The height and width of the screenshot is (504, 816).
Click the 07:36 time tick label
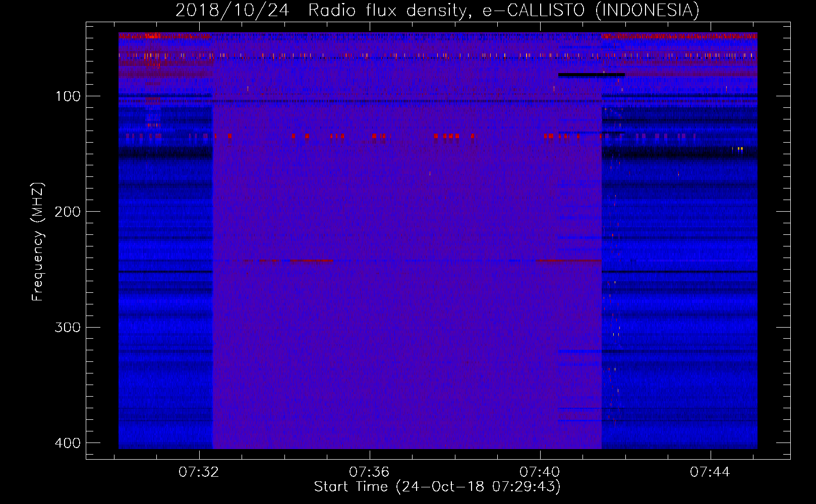coord(369,472)
